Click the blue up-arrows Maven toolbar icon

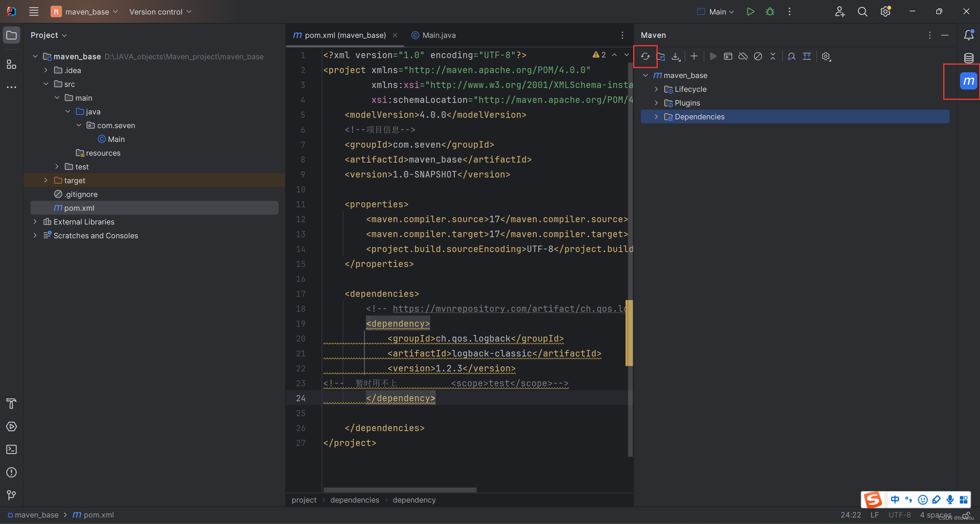[807, 57]
